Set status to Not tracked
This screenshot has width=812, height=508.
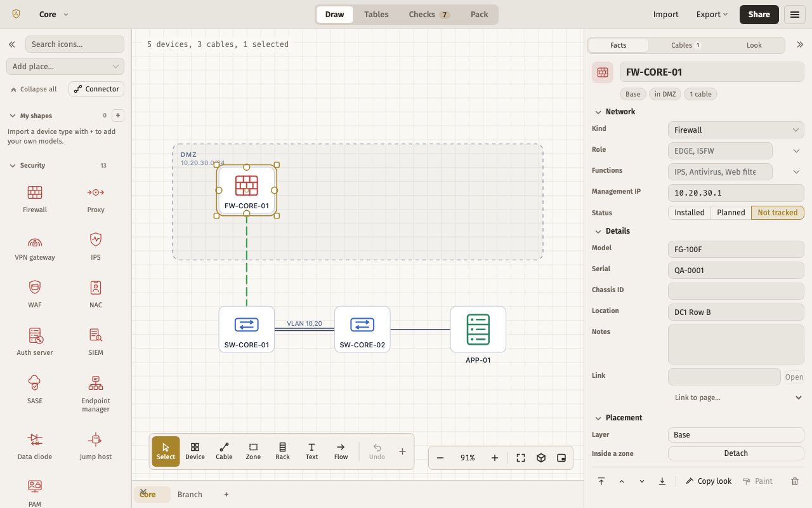click(777, 213)
